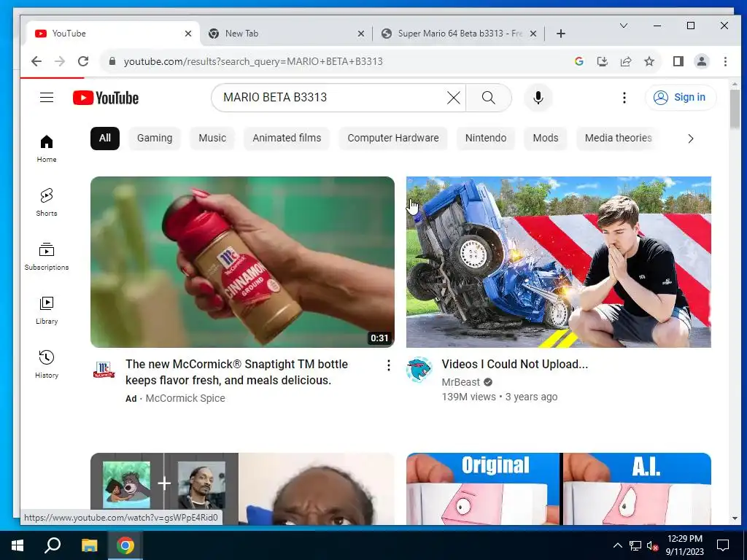Filter results by Mods

pyautogui.click(x=546, y=139)
